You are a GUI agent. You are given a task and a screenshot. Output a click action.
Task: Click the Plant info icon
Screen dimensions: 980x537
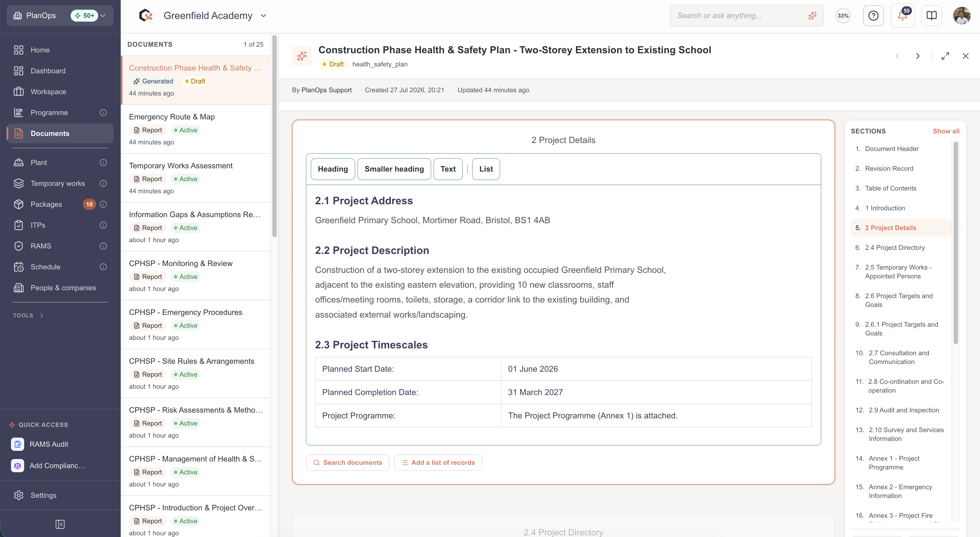103,163
